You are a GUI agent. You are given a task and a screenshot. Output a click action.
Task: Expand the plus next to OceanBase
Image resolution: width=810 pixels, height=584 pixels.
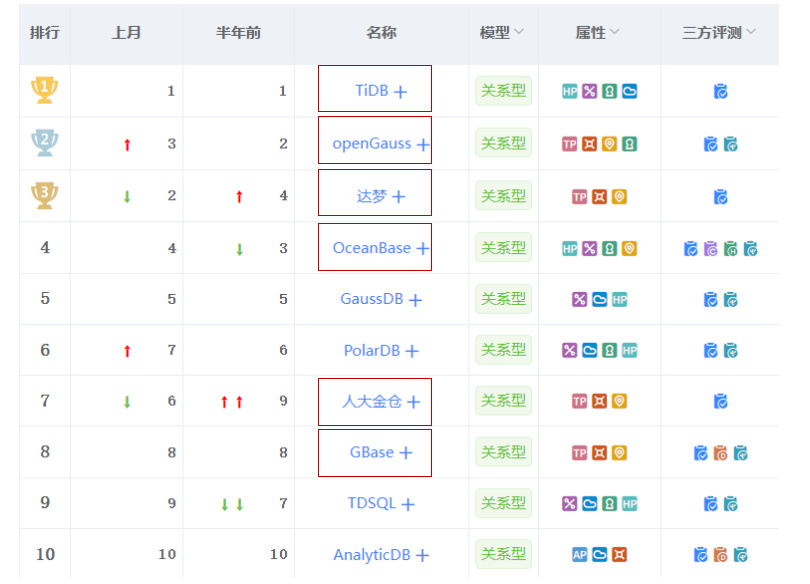423,249
